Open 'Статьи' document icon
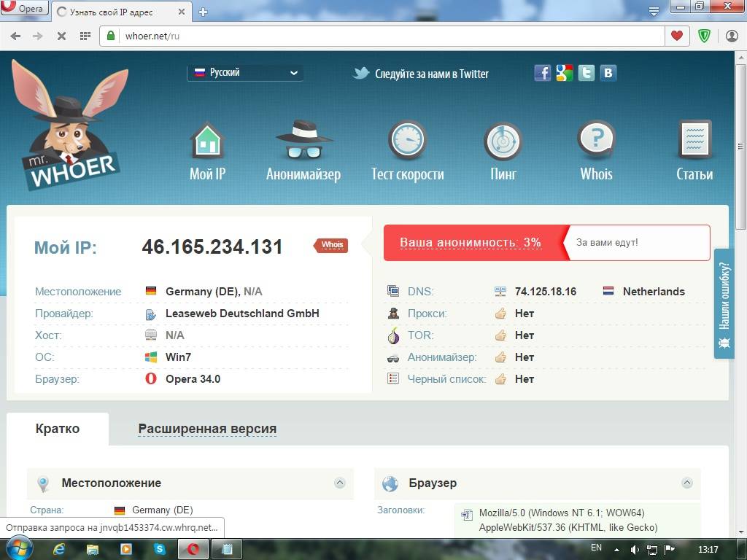Viewport: 747px width, 560px height. tap(694, 139)
